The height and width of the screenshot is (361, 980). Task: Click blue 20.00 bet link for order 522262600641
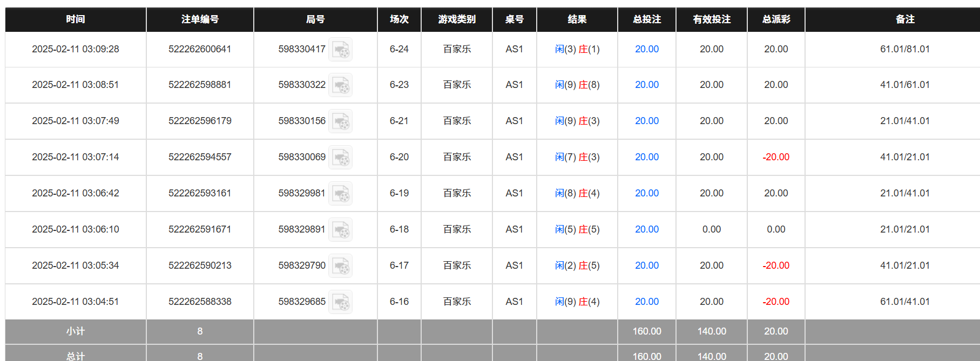646,49
